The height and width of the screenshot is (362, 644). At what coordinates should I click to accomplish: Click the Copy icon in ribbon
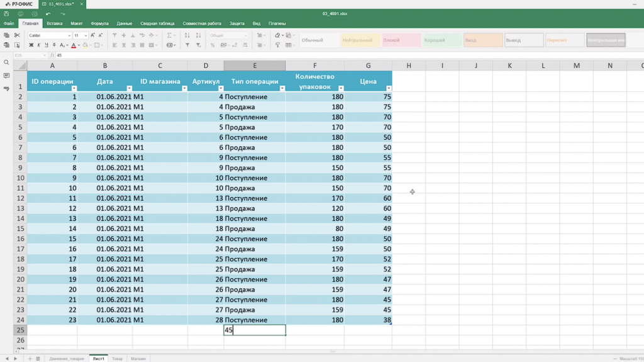(x=6, y=35)
